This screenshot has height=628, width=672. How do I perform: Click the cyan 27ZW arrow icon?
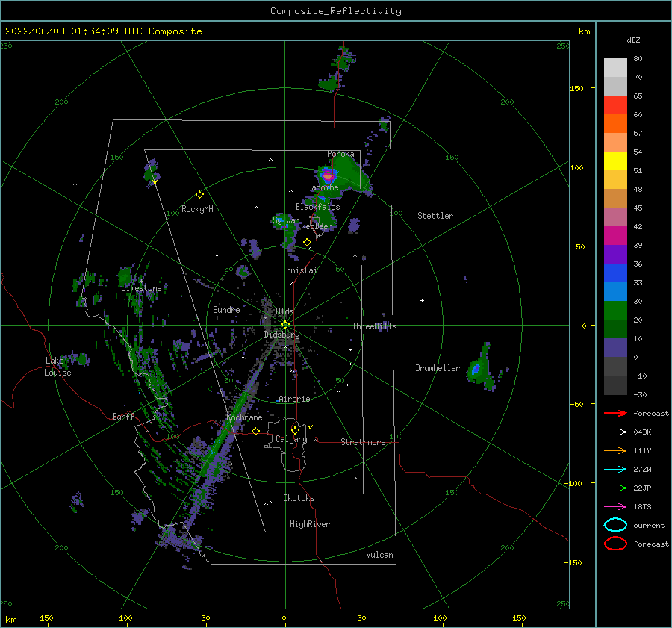[615, 470]
